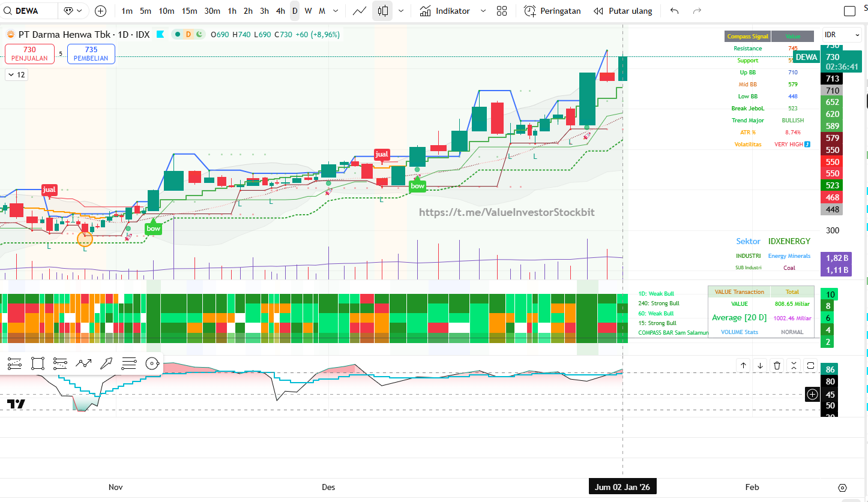Open the layout grid selector icon

coord(502,11)
